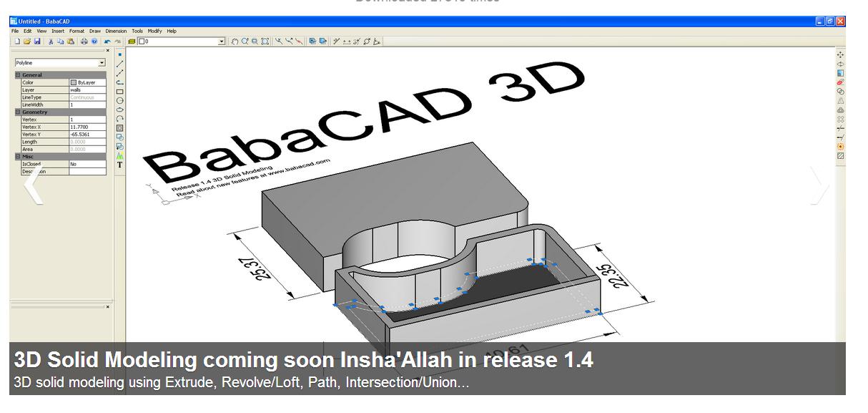
Task: Open the Help menu
Action: pyautogui.click(x=172, y=31)
